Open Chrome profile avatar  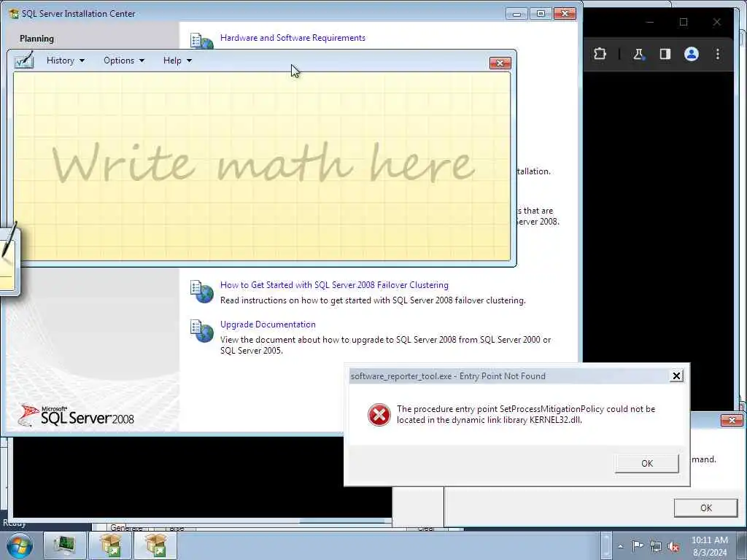(x=692, y=54)
